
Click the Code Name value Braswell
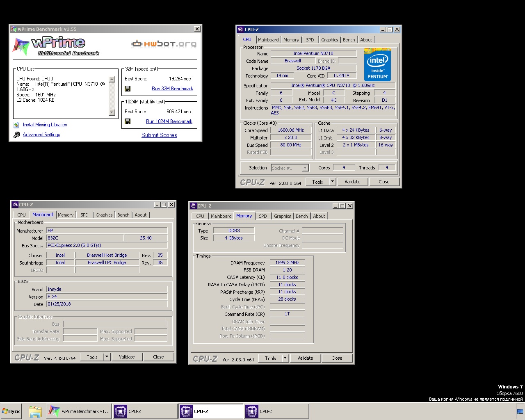(293, 61)
